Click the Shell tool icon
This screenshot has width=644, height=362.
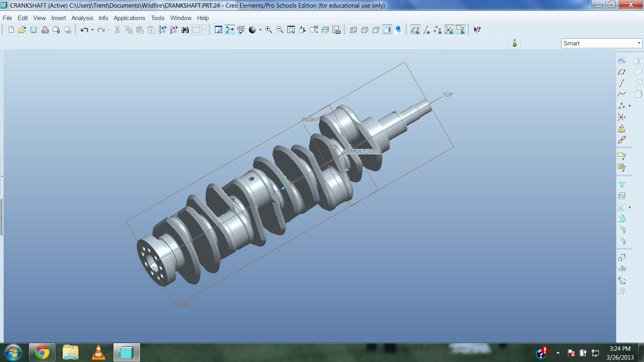coord(622,196)
